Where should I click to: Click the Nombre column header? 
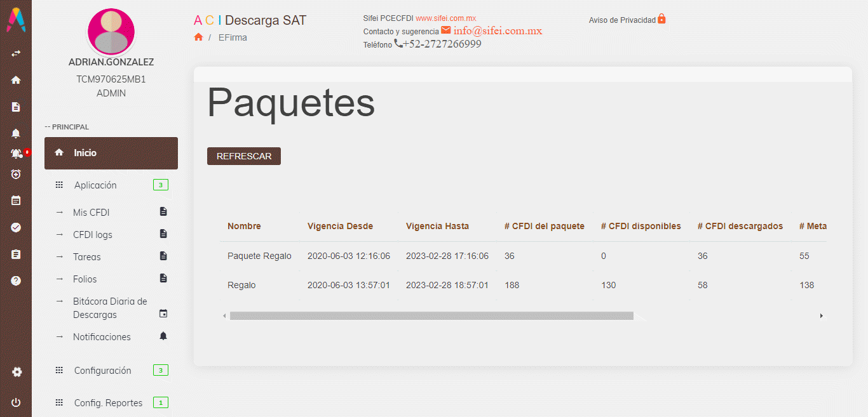244,226
